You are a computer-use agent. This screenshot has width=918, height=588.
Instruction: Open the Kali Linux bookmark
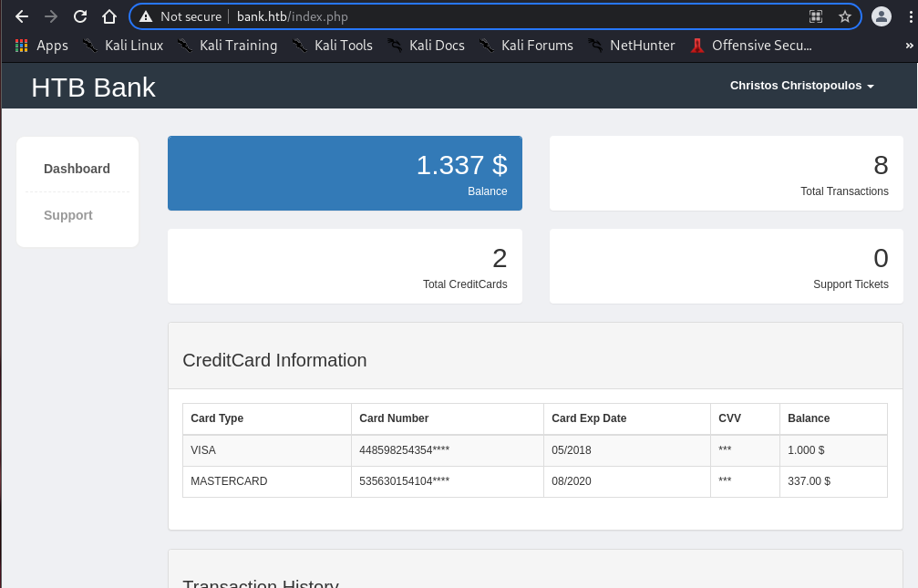(123, 46)
